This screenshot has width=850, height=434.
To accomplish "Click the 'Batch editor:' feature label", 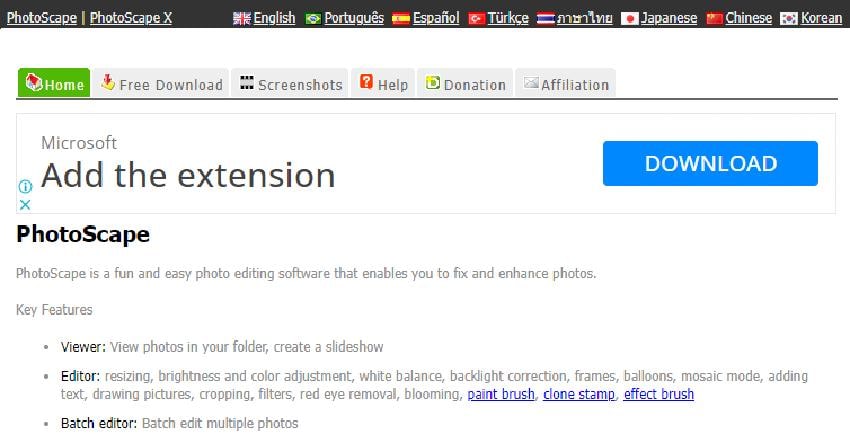I will click(99, 423).
